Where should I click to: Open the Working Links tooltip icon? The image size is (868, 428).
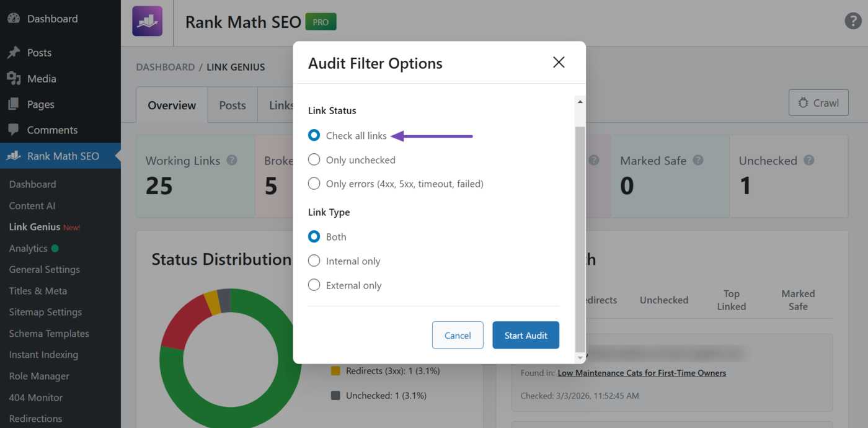tap(232, 160)
